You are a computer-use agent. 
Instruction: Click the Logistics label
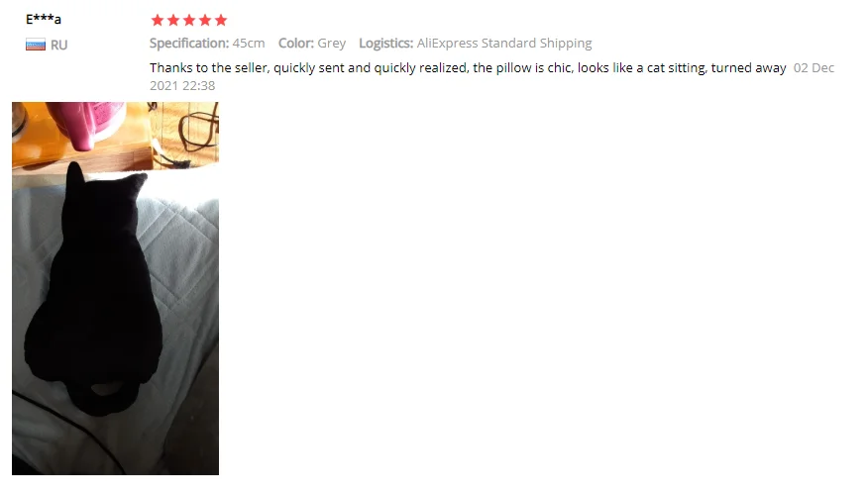tap(385, 44)
